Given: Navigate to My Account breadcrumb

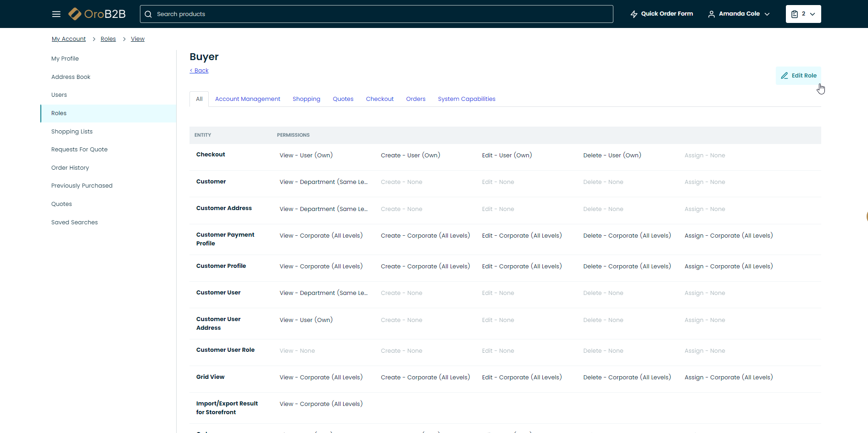Looking at the screenshot, I should click(69, 39).
